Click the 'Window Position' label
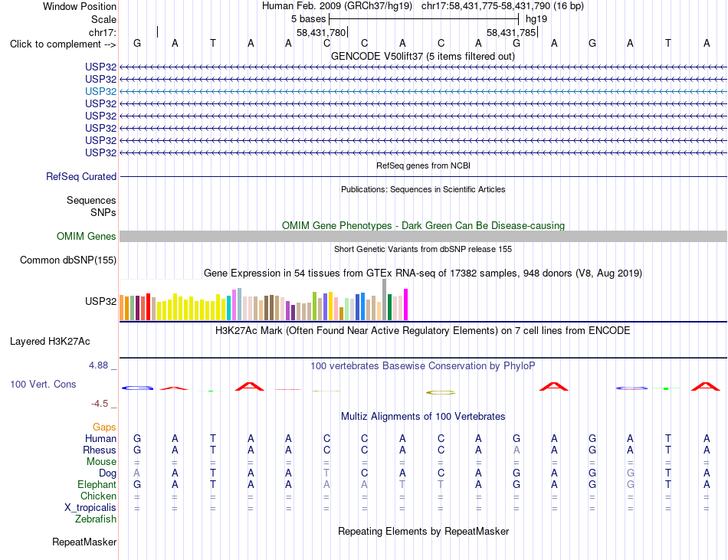Screen dimensions: 728x560 [x=80, y=6]
